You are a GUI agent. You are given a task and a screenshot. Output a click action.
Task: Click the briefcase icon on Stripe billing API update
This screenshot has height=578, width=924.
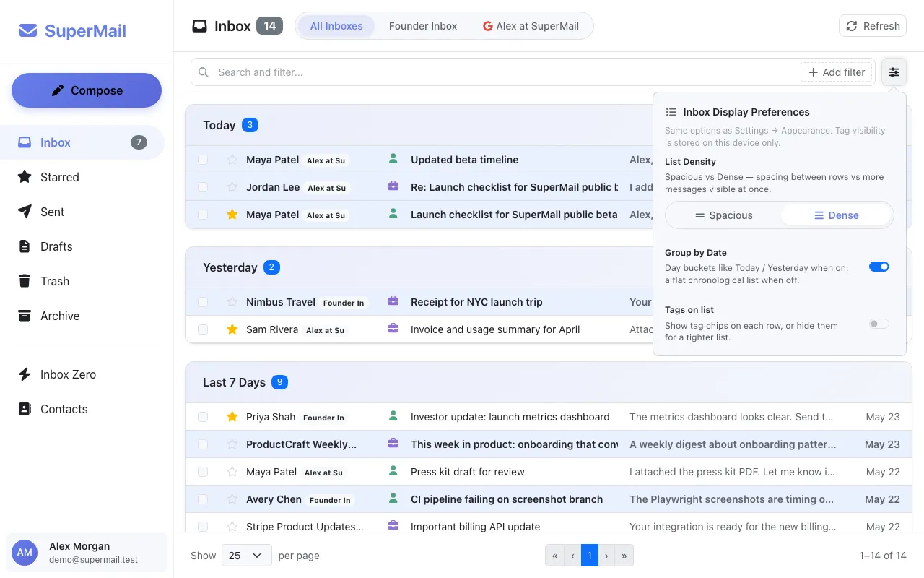393,526
